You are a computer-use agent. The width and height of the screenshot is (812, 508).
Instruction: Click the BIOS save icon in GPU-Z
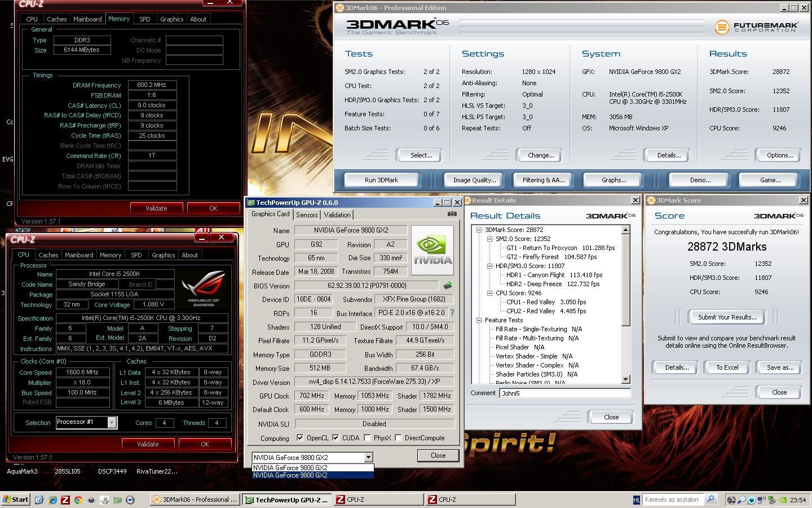(x=448, y=286)
